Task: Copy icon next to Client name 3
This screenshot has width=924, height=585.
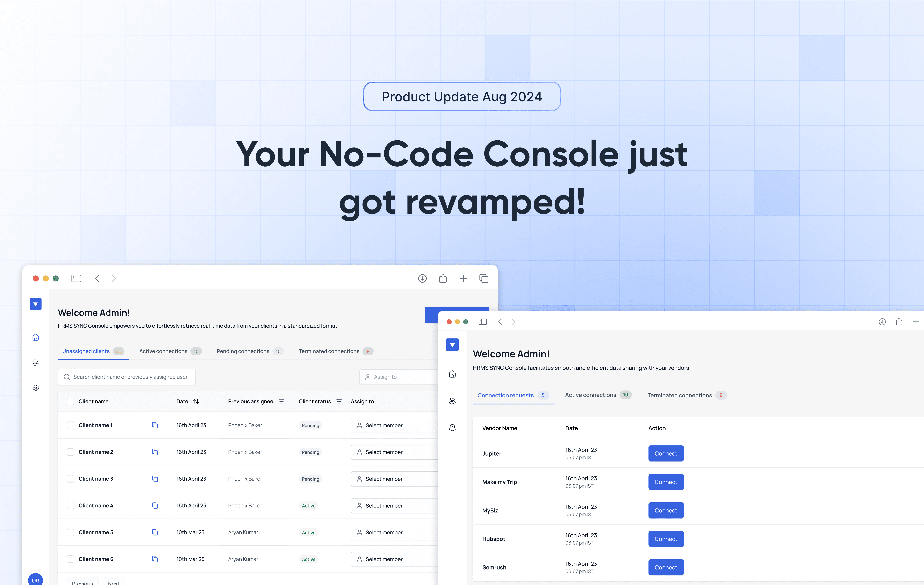Action: (155, 479)
